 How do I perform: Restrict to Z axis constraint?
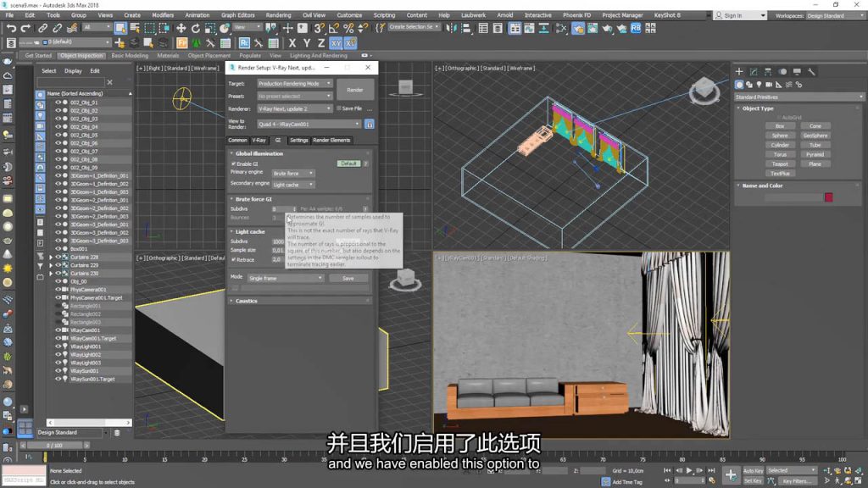pos(321,42)
